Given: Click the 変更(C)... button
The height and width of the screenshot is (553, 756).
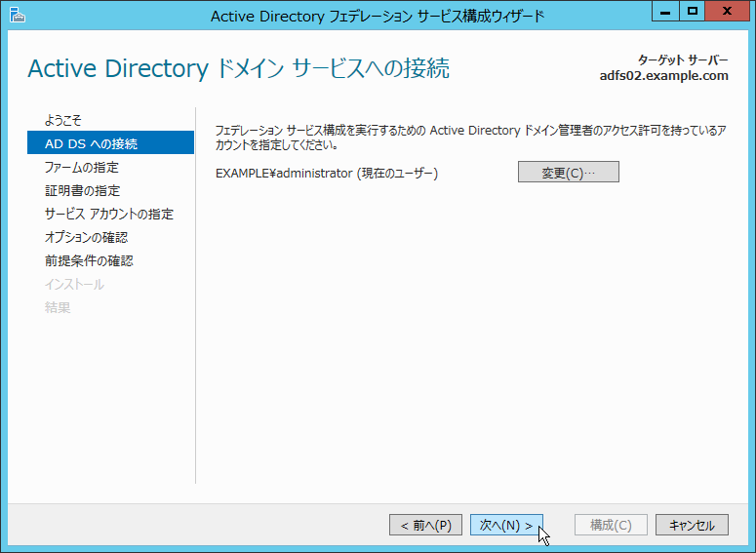Looking at the screenshot, I should tap(569, 172).
